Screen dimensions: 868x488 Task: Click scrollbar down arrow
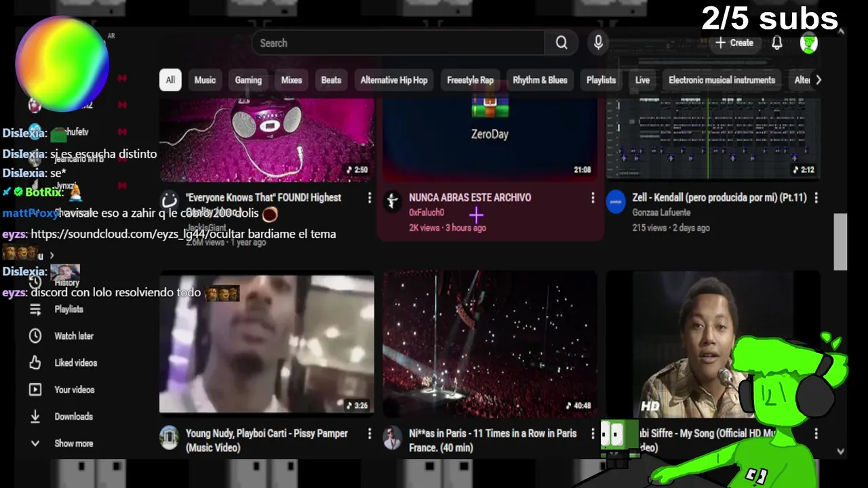point(840,451)
